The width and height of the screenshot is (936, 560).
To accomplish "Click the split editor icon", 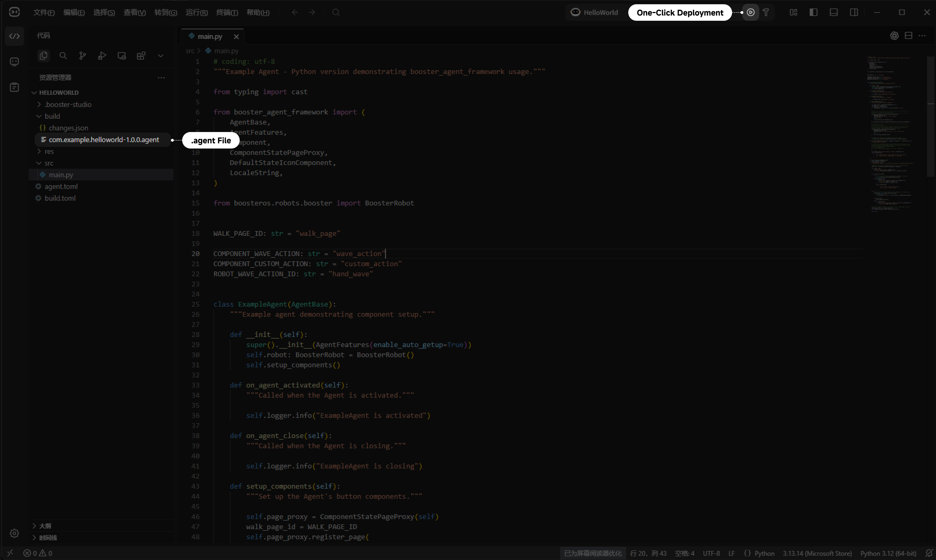I will pyautogui.click(x=909, y=35).
